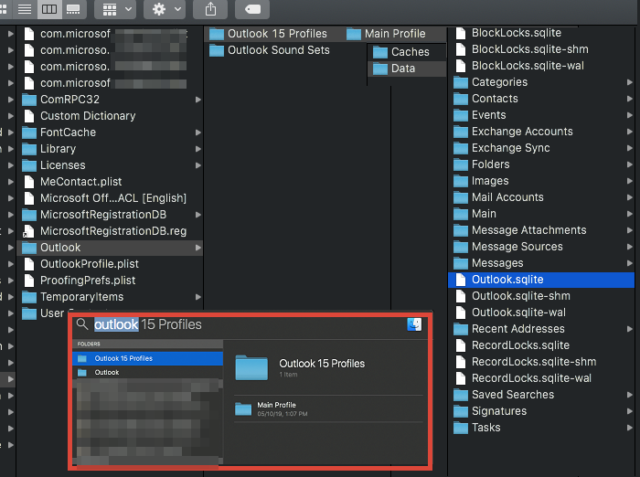Switch Finder to gallery view
The width and height of the screenshot is (640, 477).
click(73, 9)
